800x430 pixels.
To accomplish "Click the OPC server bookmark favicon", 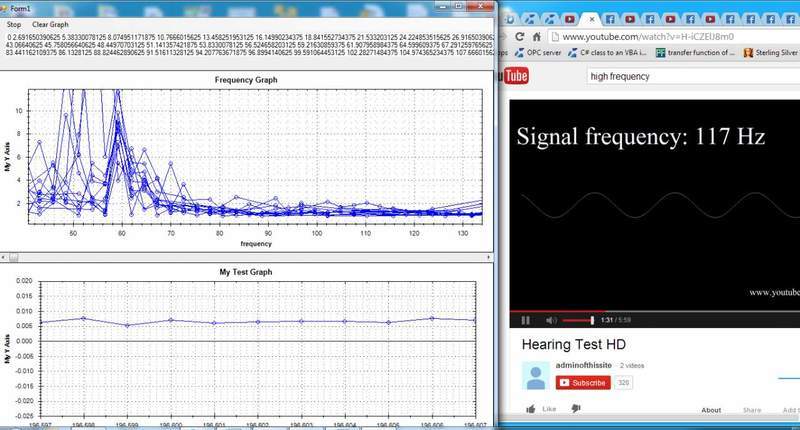I will 519,53.
